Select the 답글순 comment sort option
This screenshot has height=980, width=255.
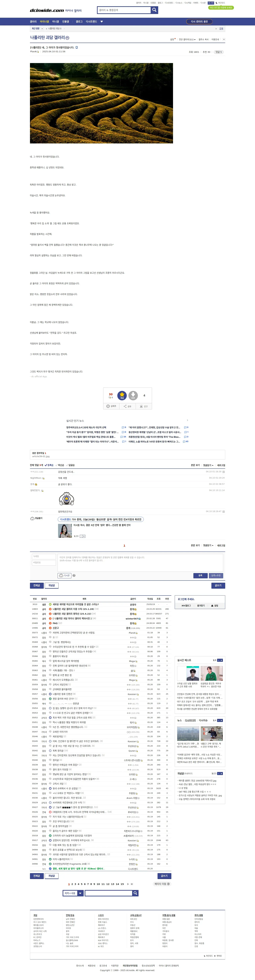[x=70, y=465]
